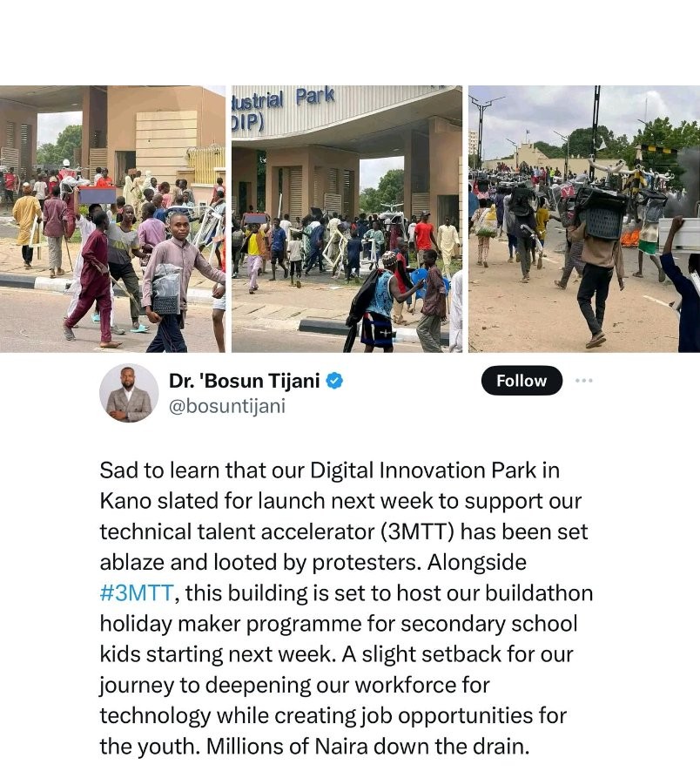Open Dr. 'Bosun Tijani's profile avatar
This screenshot has width=700, height=778.
(129, 393)
